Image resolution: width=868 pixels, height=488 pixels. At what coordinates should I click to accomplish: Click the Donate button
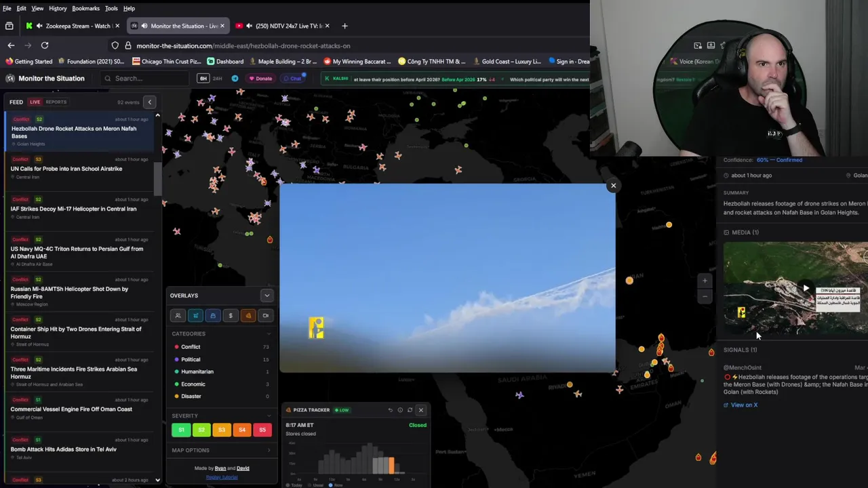260,79
